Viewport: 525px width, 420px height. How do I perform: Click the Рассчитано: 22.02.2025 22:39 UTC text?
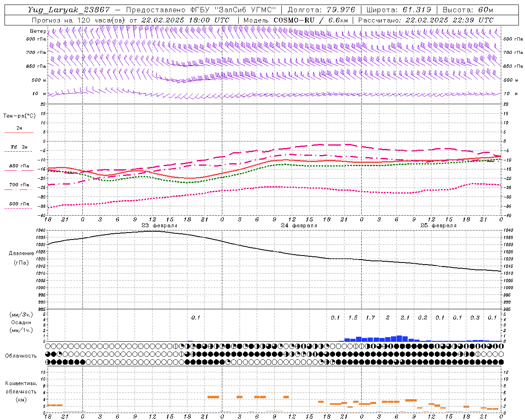tap(426, 20)
